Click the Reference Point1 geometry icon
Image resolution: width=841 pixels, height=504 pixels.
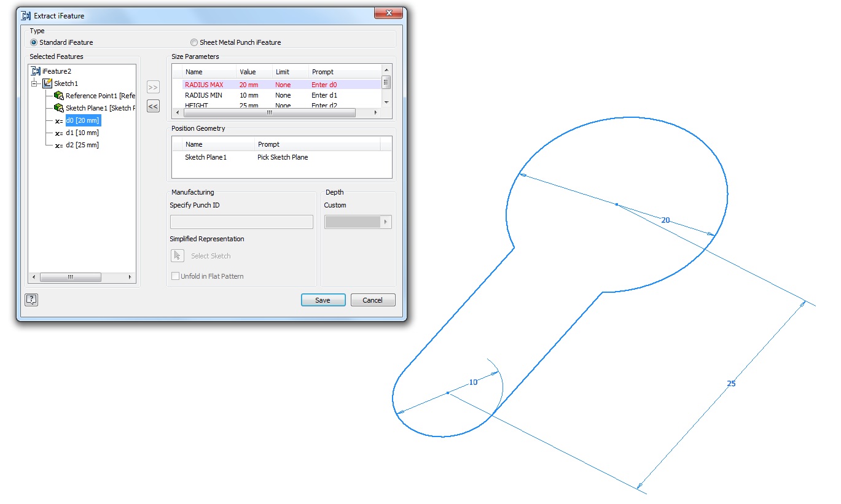[x=59, y=96]
